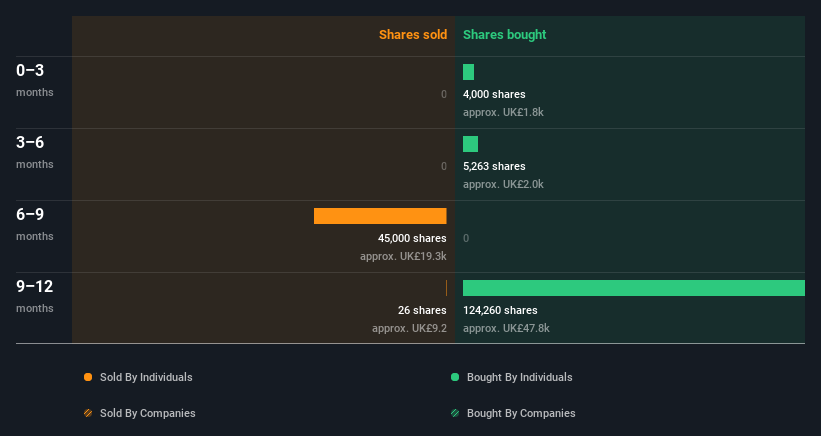Click the approx. UK£2.0k amount

coord(503,184)
